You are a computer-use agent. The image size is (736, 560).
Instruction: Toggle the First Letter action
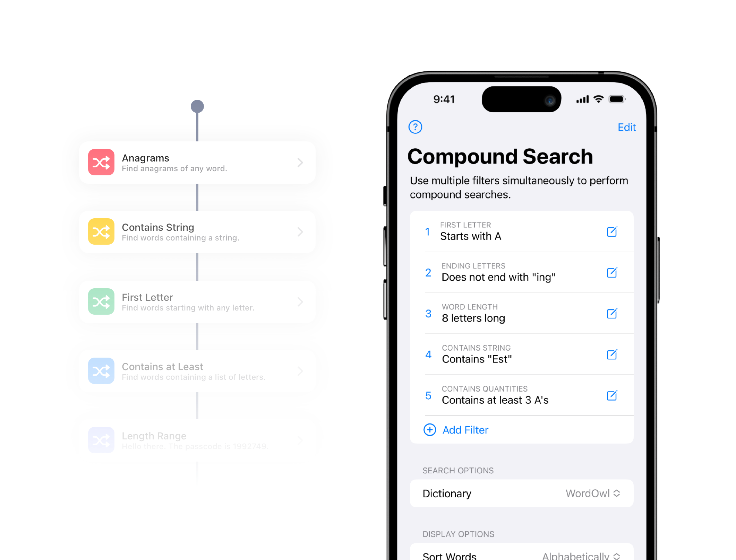click(198, 300)
